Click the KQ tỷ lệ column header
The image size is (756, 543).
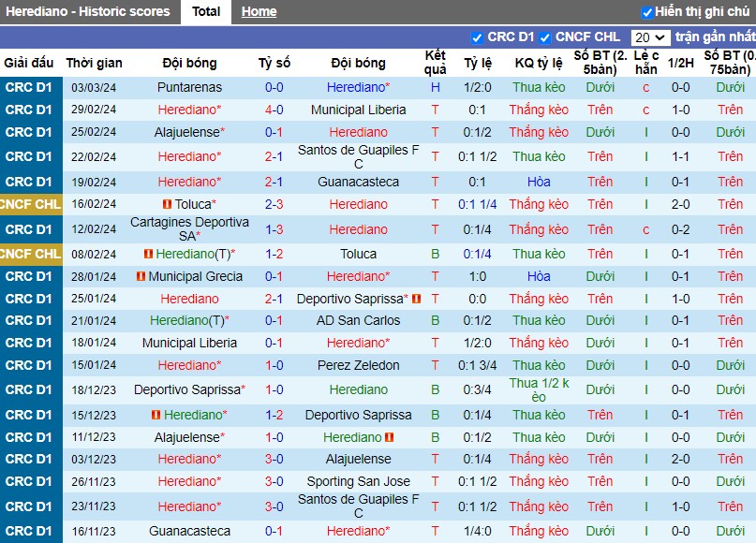(x=539, y=63)
